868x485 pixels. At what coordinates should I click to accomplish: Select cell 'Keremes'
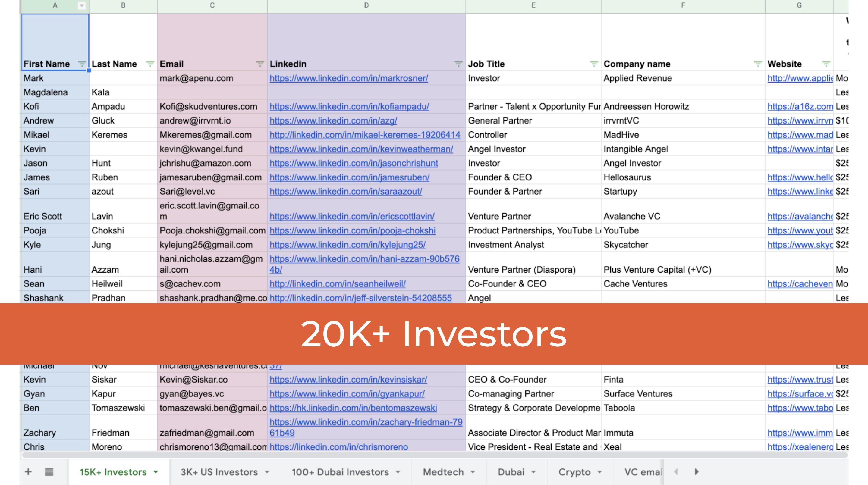click(x=123, y=135)
